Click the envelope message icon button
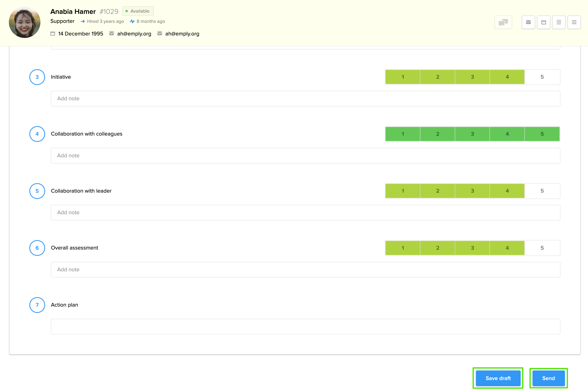The height and width of the screenshot is (390, 588). coord(528,22)
